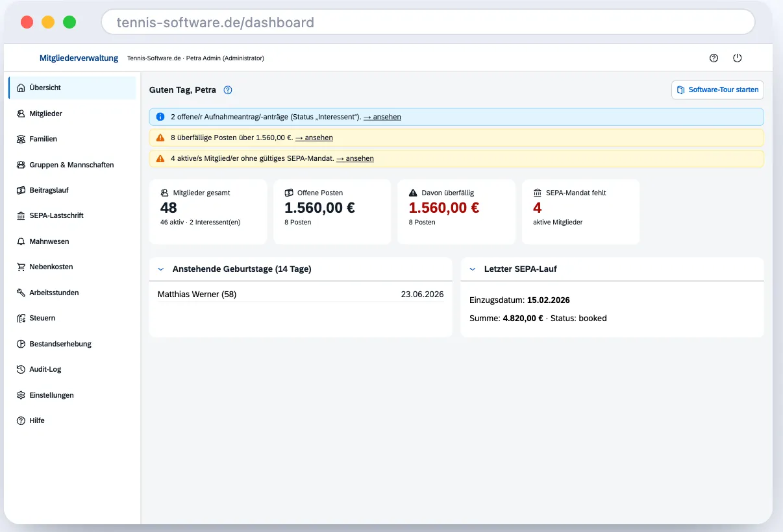Follow ansehen link for offene Aufnahmeanträge

[x=382, y=117]
